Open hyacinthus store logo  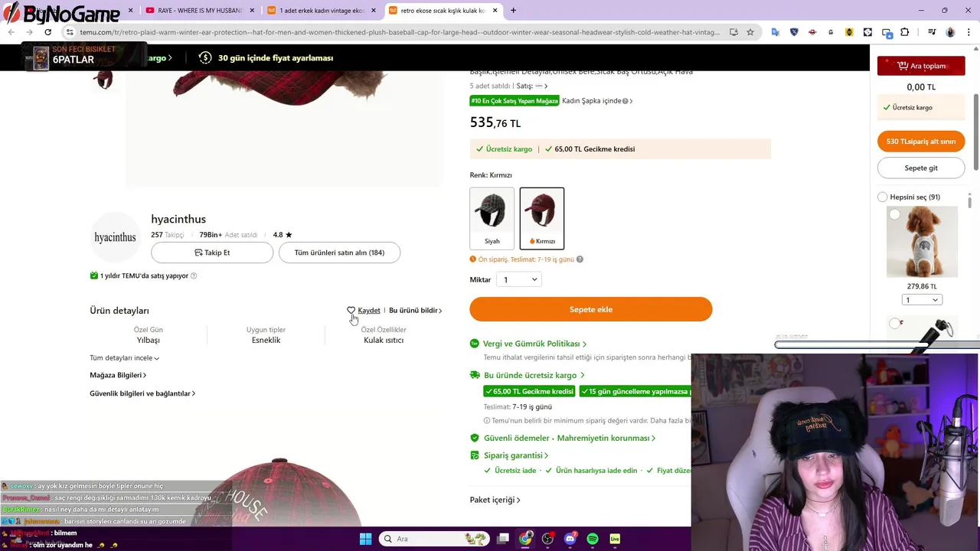pos(115,237)
